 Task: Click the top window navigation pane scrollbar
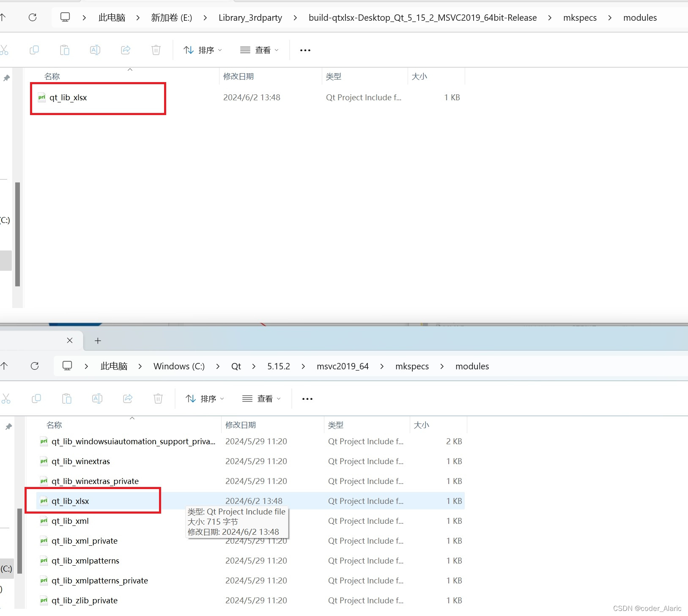click(18, 234)
